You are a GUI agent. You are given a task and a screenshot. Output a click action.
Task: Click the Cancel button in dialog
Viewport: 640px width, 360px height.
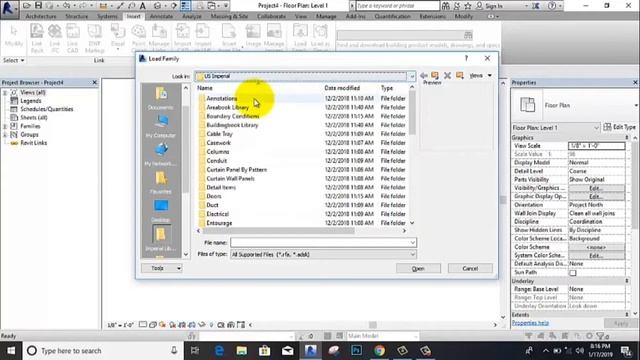tap(470, 269)
